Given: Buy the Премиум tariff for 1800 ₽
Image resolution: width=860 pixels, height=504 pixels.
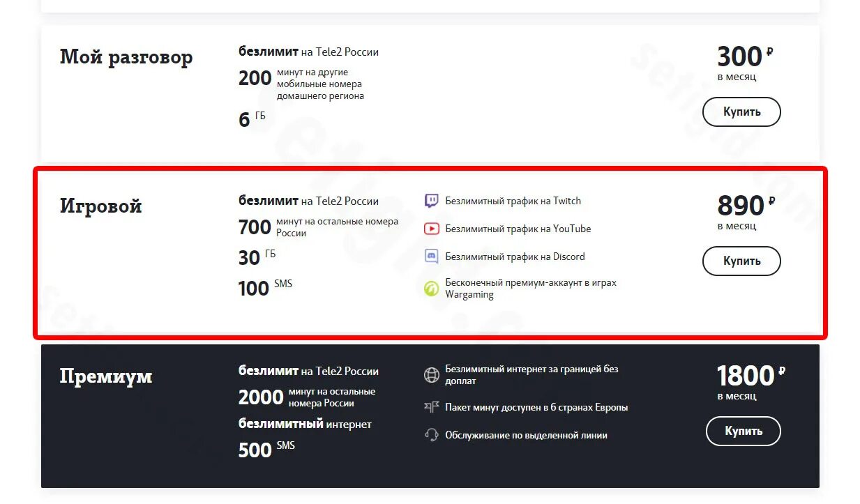Looking at the screenshot, I should 744,431.
